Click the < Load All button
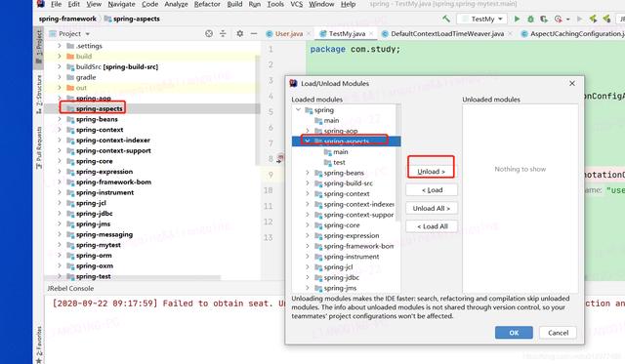 [432, 226]
